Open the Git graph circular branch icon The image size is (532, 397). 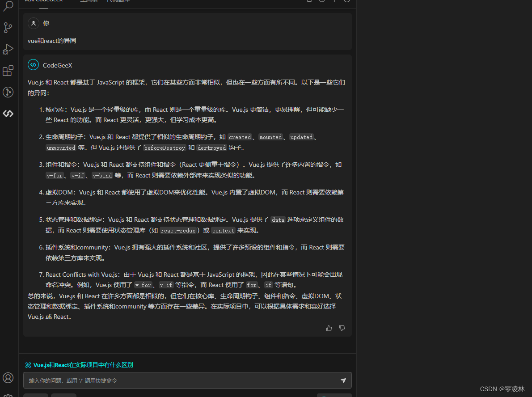[x=8, y=92]
